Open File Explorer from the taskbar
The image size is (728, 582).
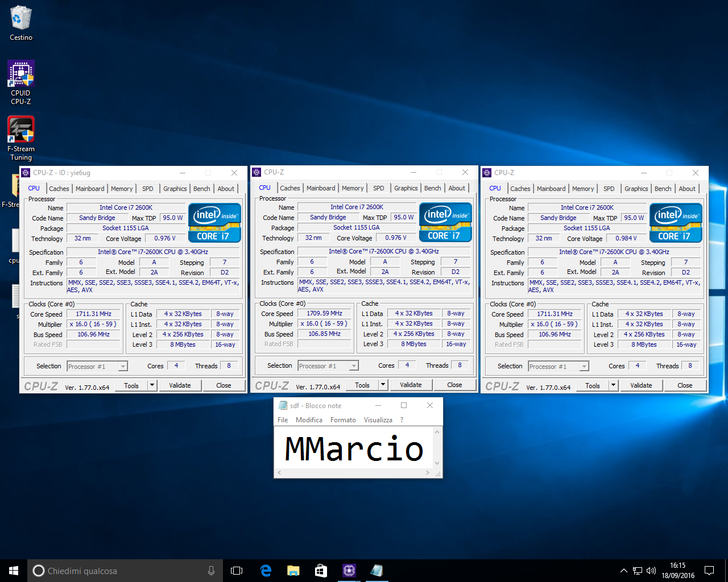pyautogui.click(x=293, y=571)
